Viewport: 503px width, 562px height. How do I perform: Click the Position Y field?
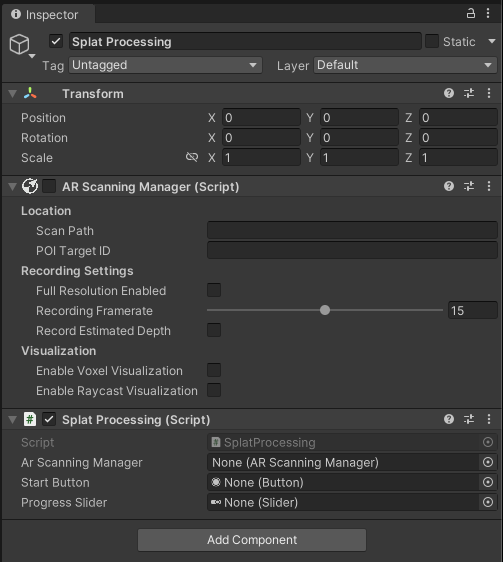tap(359, 118)
